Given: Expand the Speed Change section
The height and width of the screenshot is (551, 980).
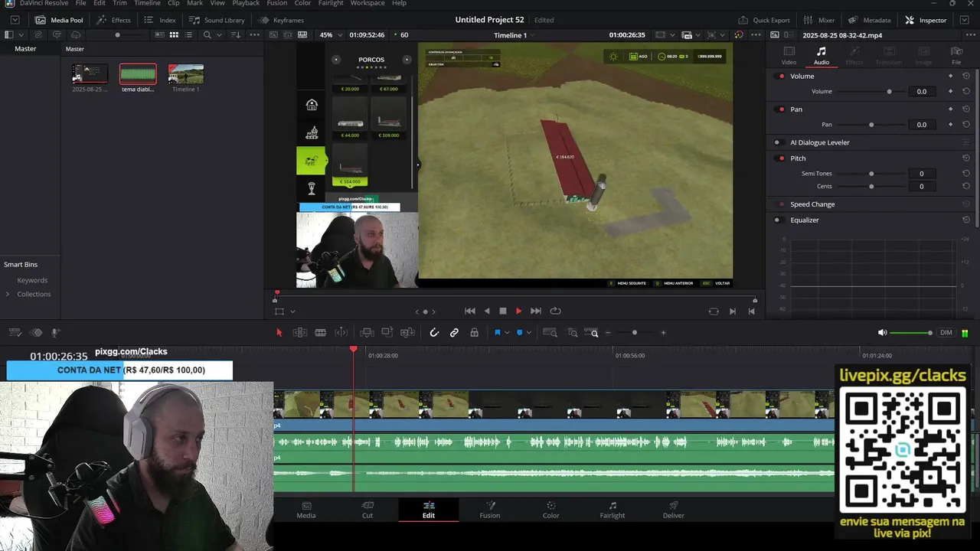Looking at the screenshot, I should [x=812, y=204].
